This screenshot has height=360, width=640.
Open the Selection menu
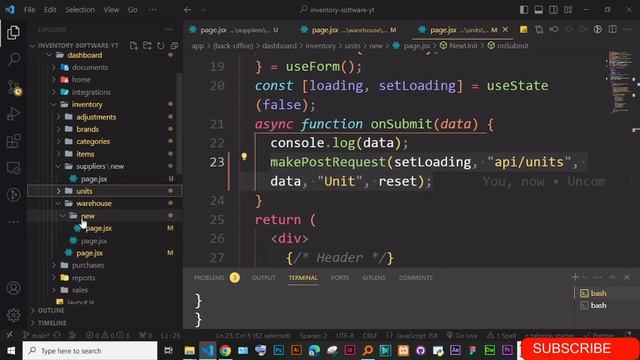point(80,10)
